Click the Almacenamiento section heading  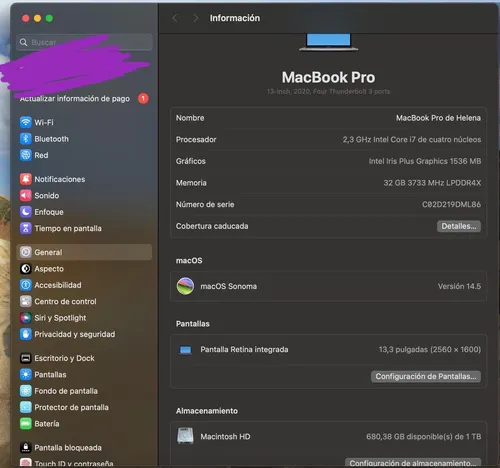pyautogui.click(x=207, y=411)
